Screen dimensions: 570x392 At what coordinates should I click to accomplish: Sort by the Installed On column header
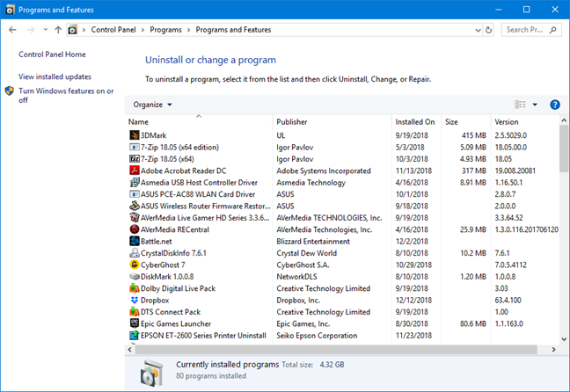[x=416, y=121]
